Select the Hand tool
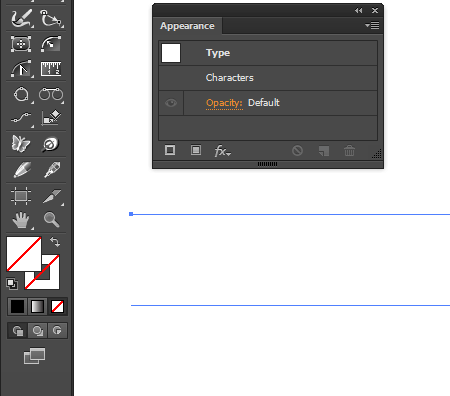 [x=21, y=220]
